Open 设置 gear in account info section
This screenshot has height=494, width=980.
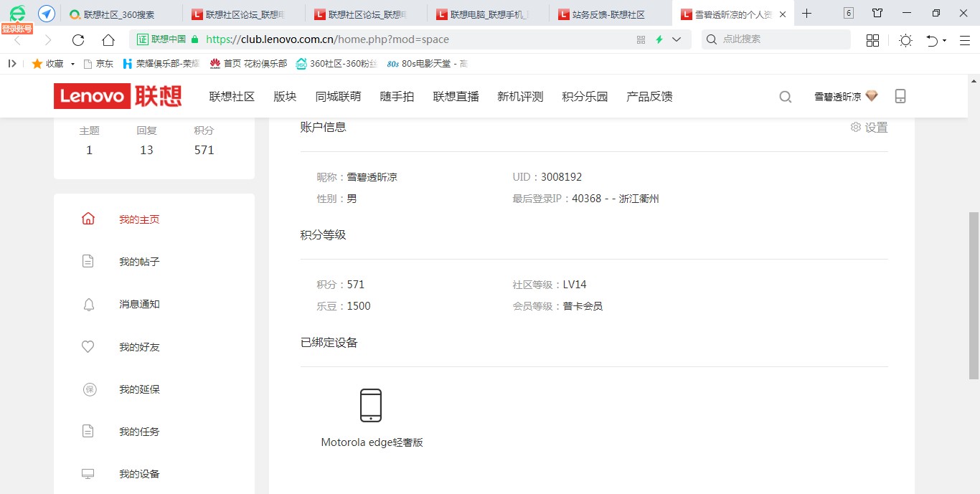[869, 128]
